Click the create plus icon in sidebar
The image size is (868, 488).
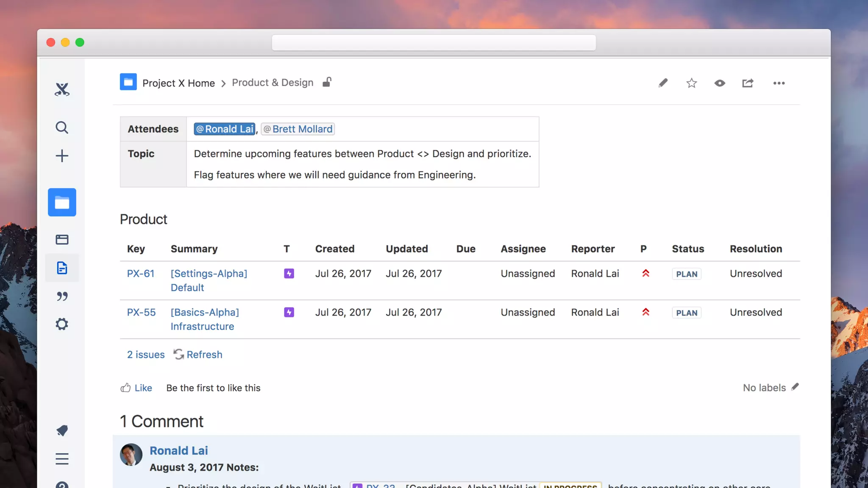point(62,156)
